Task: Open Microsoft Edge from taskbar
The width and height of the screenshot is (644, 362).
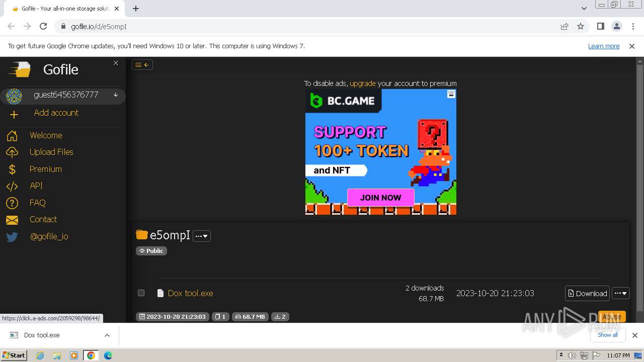Action: click(108, 355)
